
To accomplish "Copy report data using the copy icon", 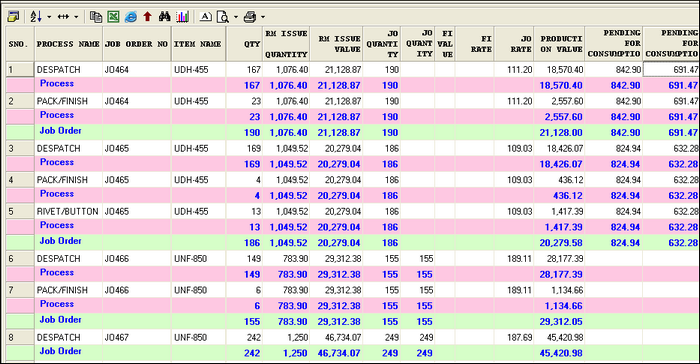I will (96, 17).
